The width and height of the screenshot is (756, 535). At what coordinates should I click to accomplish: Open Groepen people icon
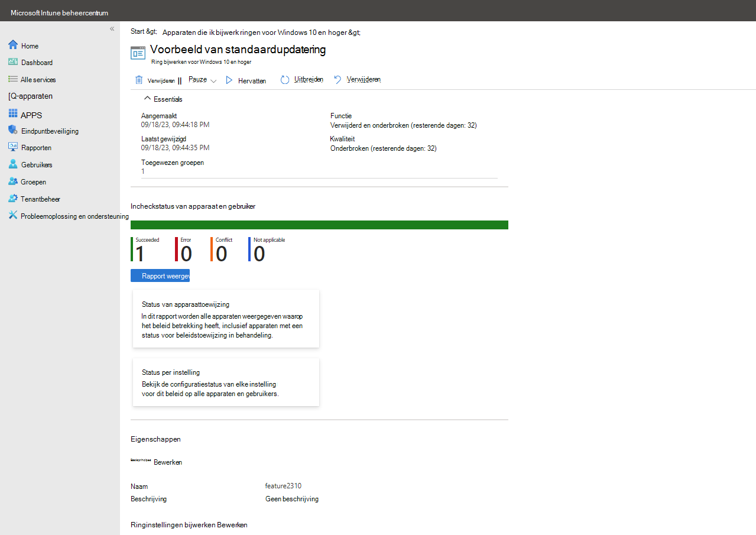13,181
